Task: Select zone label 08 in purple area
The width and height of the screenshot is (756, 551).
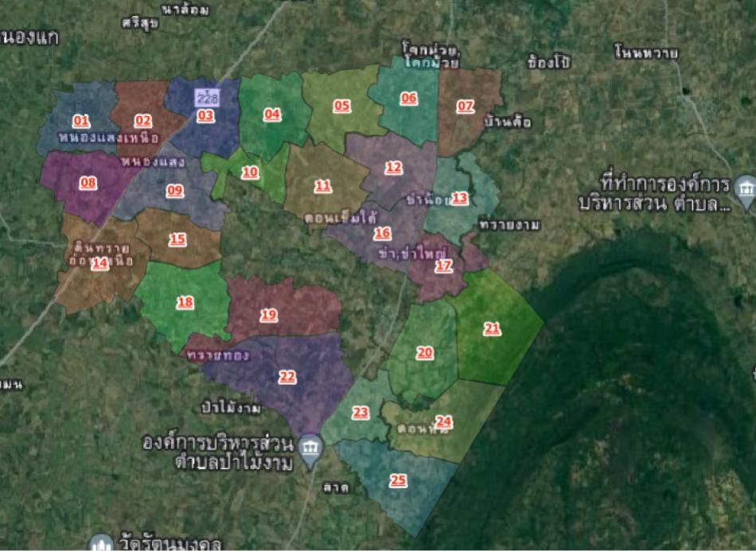Action: pos(88,183)
